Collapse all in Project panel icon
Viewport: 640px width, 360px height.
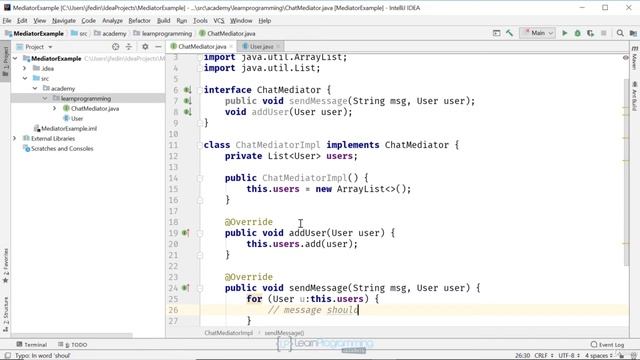[129, 47]
